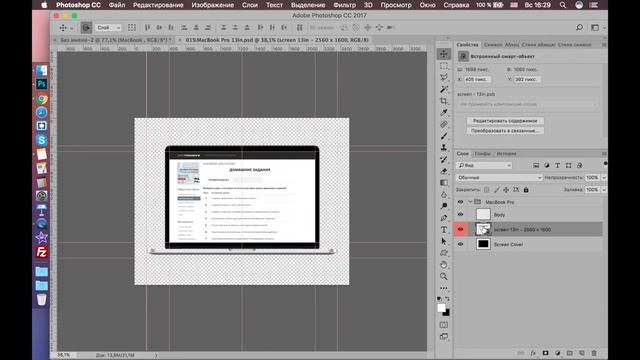
Task: Select the Dodge tool
Action: (x=444, y=206)
